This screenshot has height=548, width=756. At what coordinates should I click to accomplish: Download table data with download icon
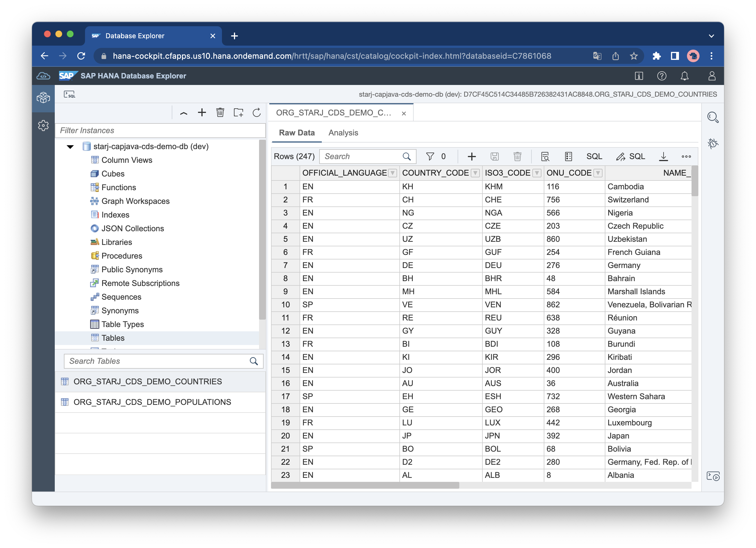663,157
